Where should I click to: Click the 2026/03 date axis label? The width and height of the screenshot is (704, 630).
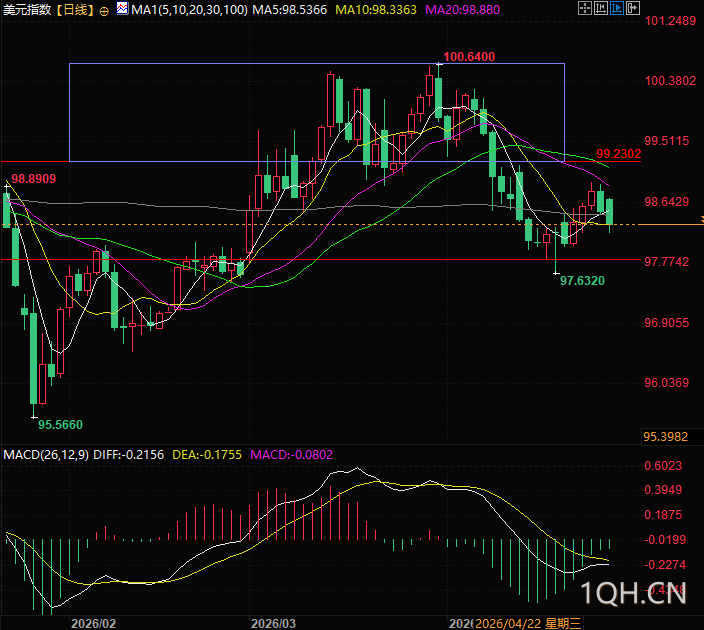(273, 623)
